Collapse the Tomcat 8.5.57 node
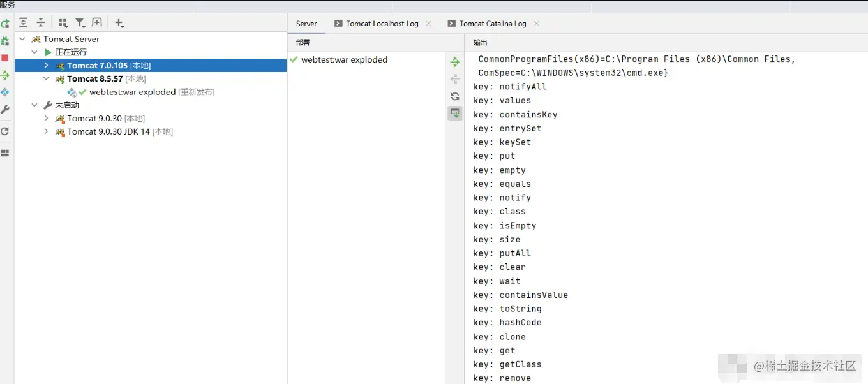 coord(46,79)
